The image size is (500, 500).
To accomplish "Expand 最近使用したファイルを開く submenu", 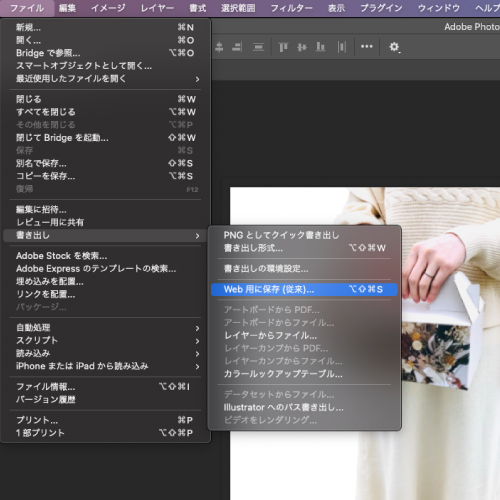I will [x=105, y=79].
